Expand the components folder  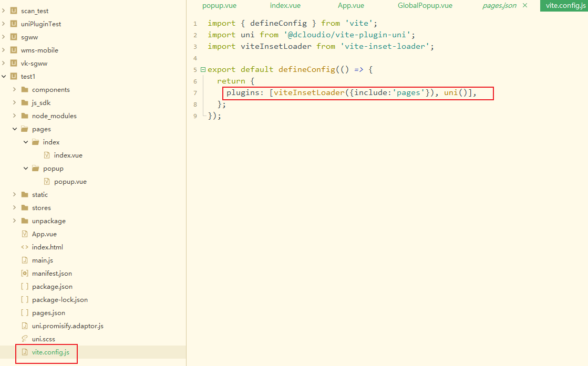15,89
